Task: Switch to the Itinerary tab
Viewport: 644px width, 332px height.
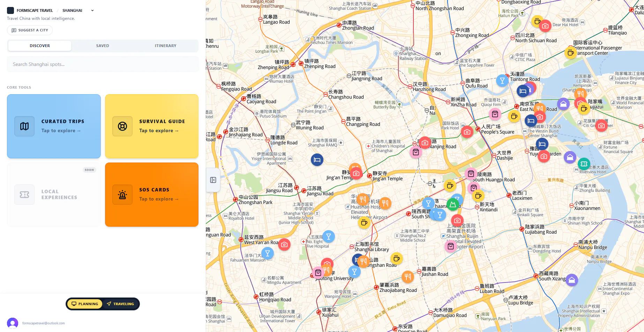Action: pos(166,46)
